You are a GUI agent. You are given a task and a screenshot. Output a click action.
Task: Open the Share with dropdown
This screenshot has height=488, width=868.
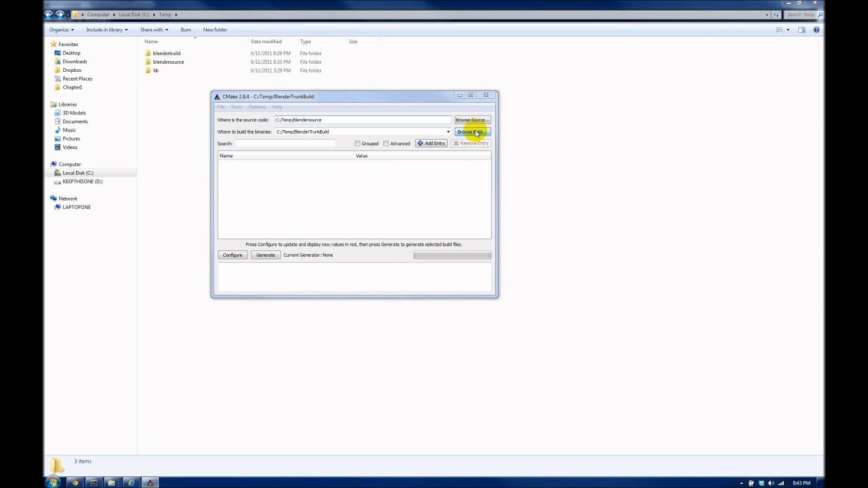point(154,30)
